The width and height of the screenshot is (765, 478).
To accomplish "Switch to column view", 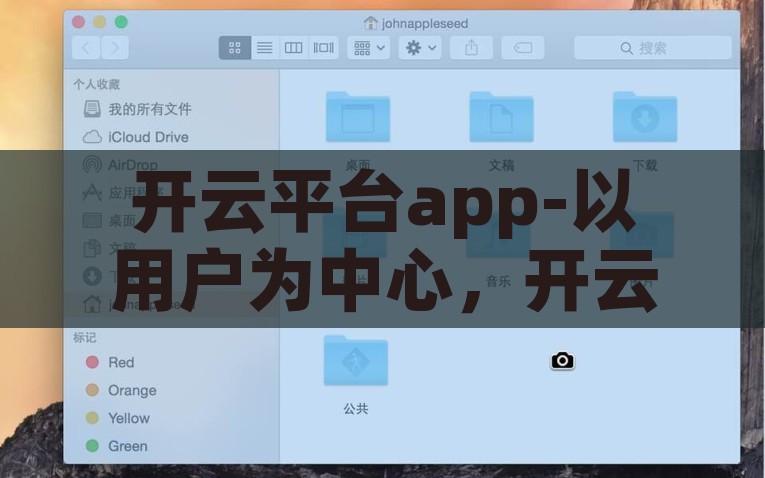I will pos(294,48).
